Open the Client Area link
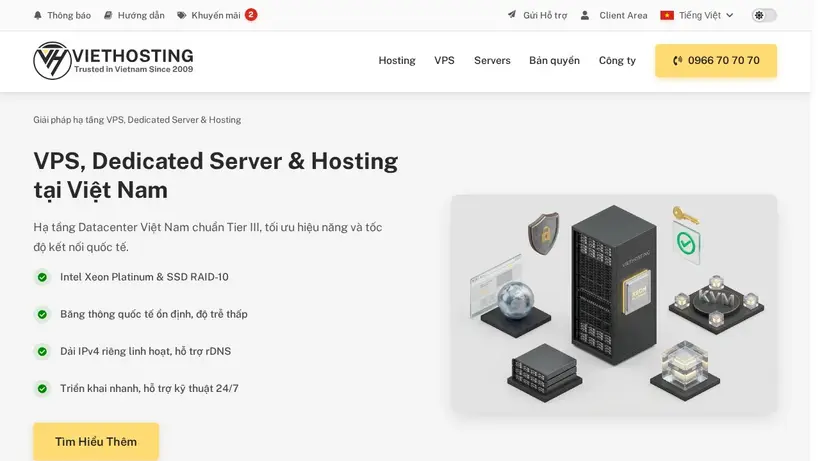Viewport: 820px width, 461px height. 614,16
